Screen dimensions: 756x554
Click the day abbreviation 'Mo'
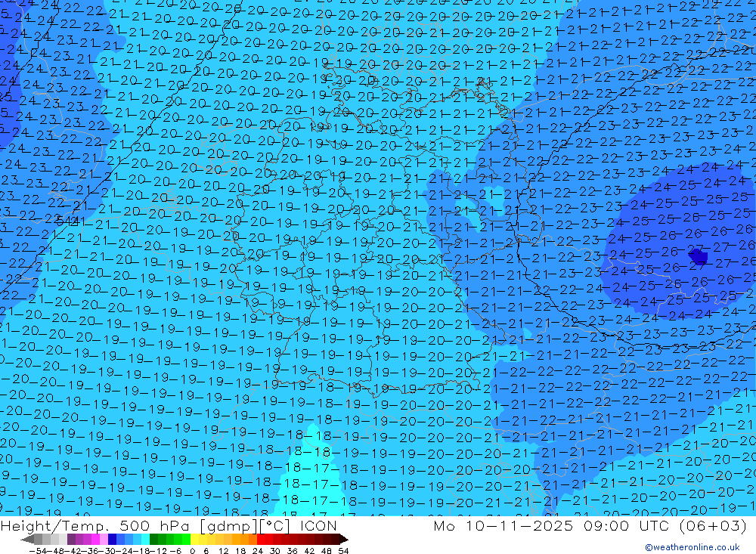(x=444, y=525)
